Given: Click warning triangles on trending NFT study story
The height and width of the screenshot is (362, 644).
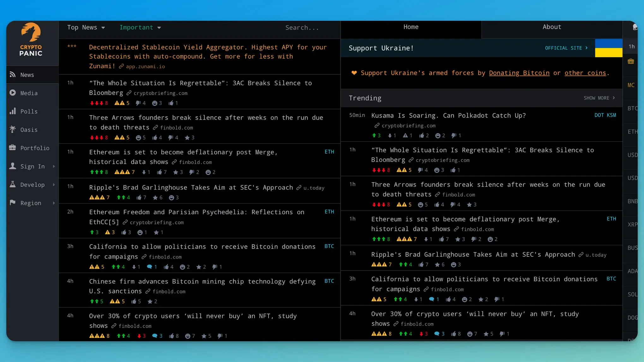Looking at the screenshot, I should pyautogui.click(x=379, y=334).
